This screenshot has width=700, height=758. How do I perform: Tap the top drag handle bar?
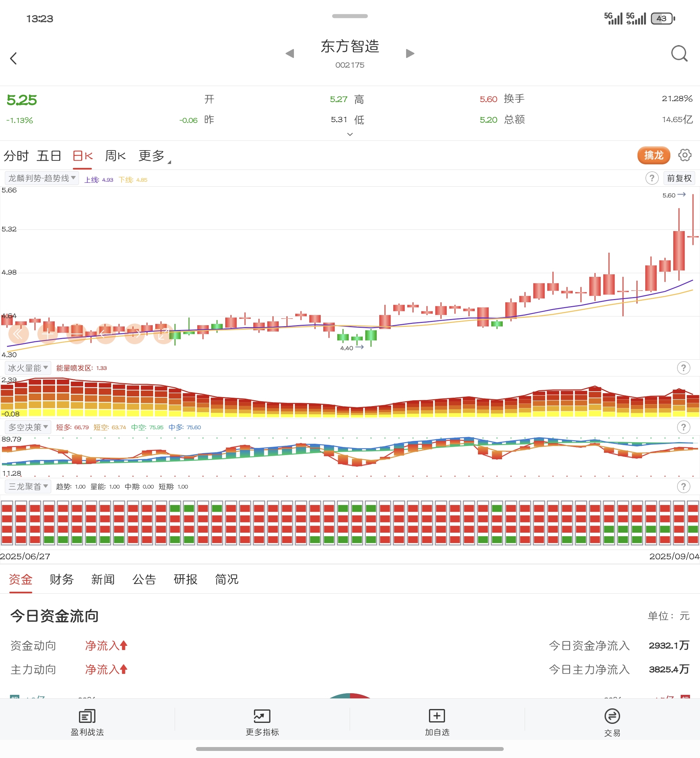click(x=350, y=16)
